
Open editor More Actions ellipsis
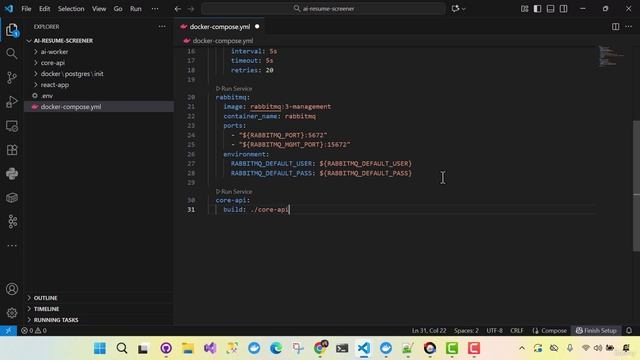[x=629, y=27]
